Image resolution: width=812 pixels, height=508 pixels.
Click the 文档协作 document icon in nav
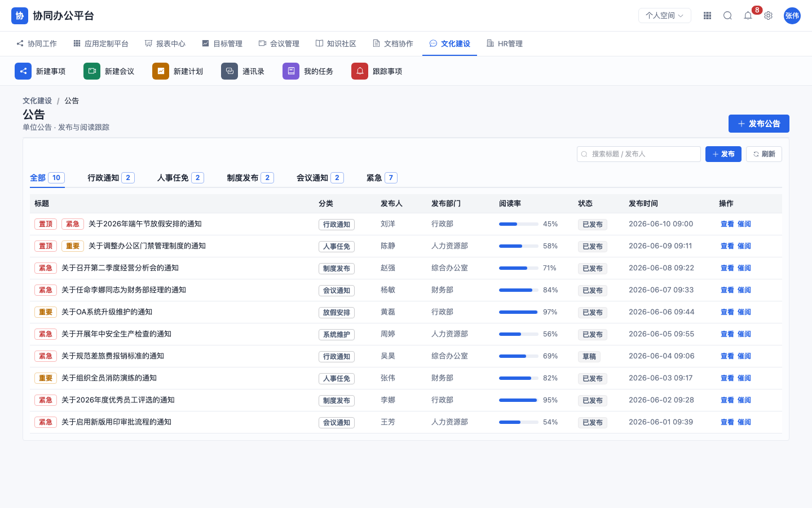tap(377, 43)
